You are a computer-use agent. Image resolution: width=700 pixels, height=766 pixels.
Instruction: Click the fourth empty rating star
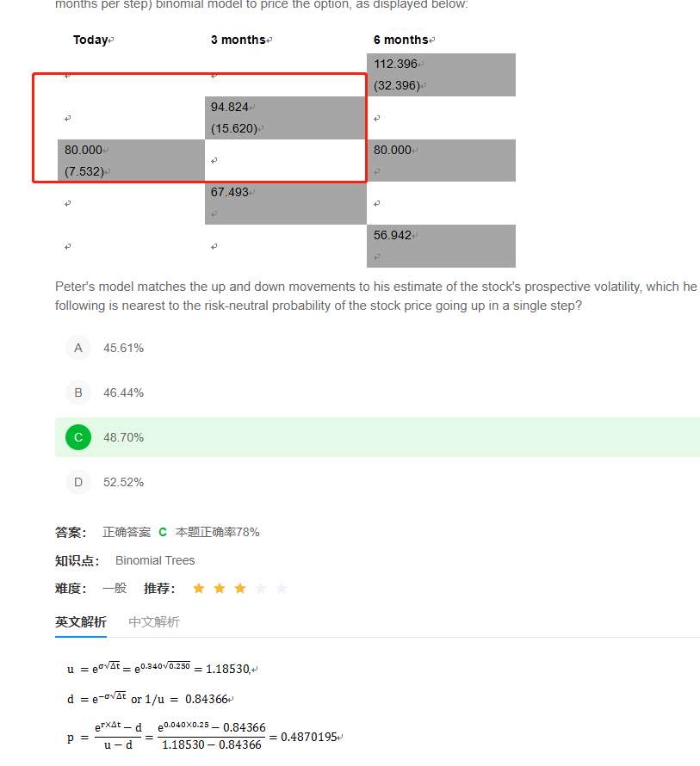(261, 588)
